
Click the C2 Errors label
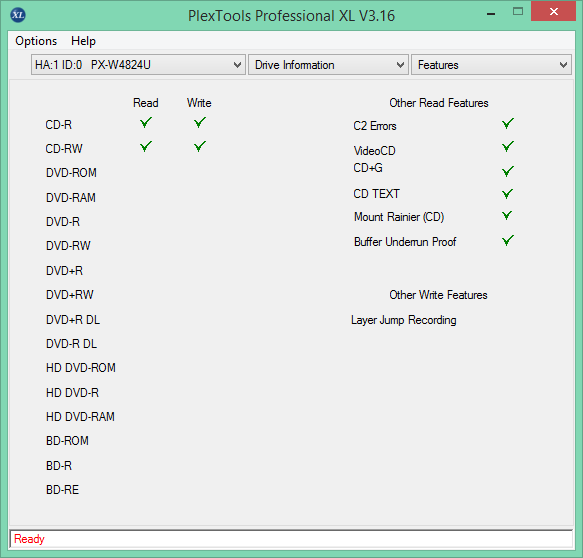[375, 126]
